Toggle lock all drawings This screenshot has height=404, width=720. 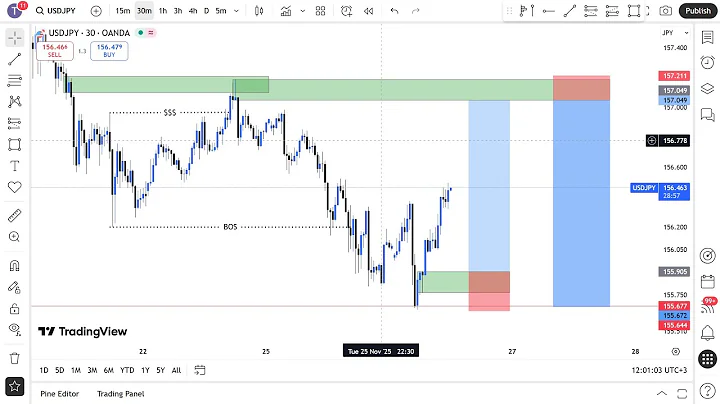[15, 309]
